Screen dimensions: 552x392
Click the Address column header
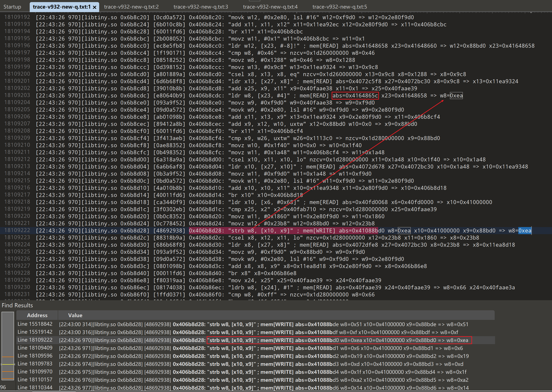coord(37,315)
